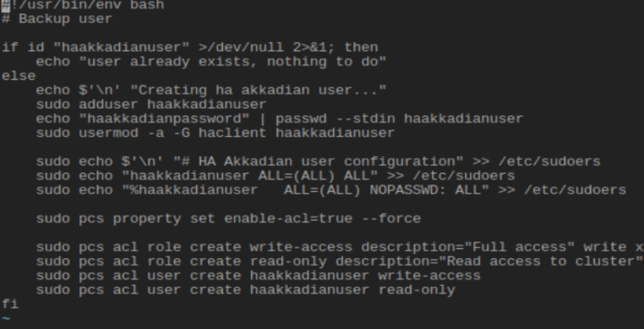Click 'enable-acl=true' in the pcs property line
The height and width of the screenshot is (329, 644).
point(288,219)
